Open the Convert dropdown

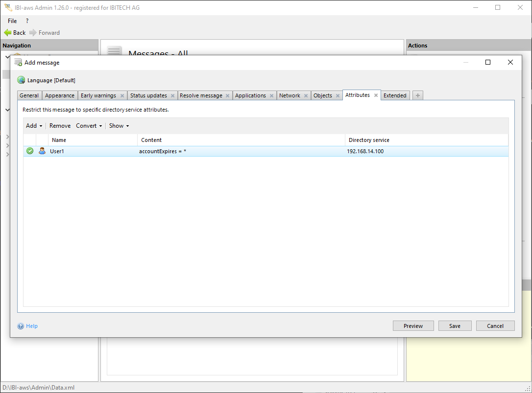pos(89,126)
